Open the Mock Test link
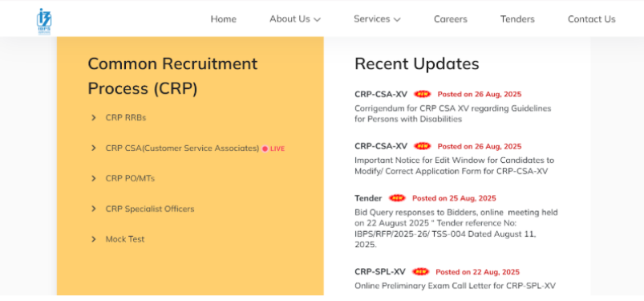 (x=125, y=239)
